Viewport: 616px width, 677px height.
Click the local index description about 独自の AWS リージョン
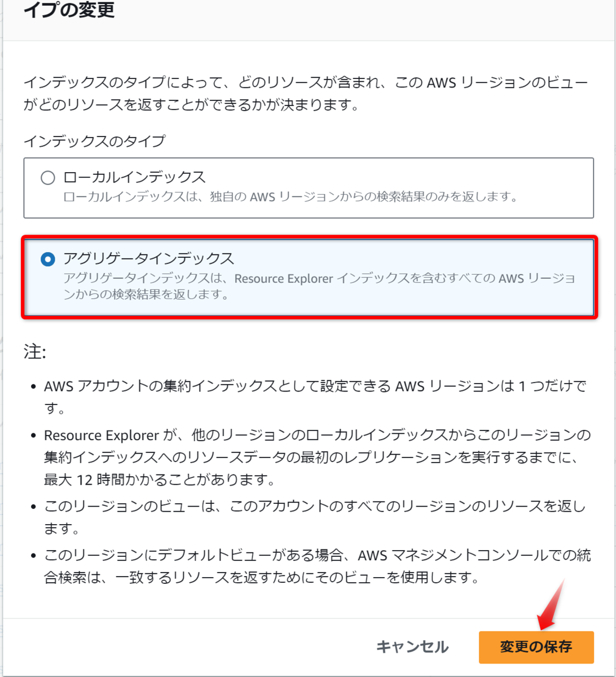pyautogui.click(x=291, y=198)
